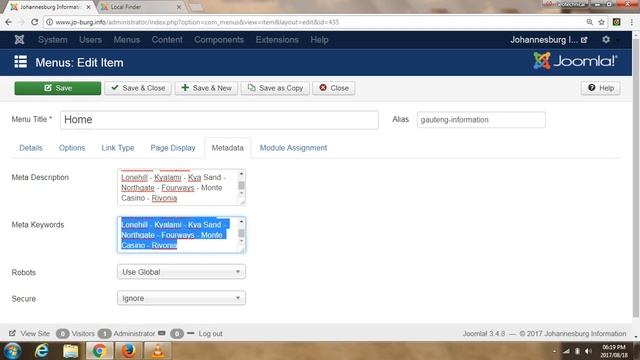Open VLC media player from the taskbar
Screen dimensions: 640x360
[x=157, y=351]
